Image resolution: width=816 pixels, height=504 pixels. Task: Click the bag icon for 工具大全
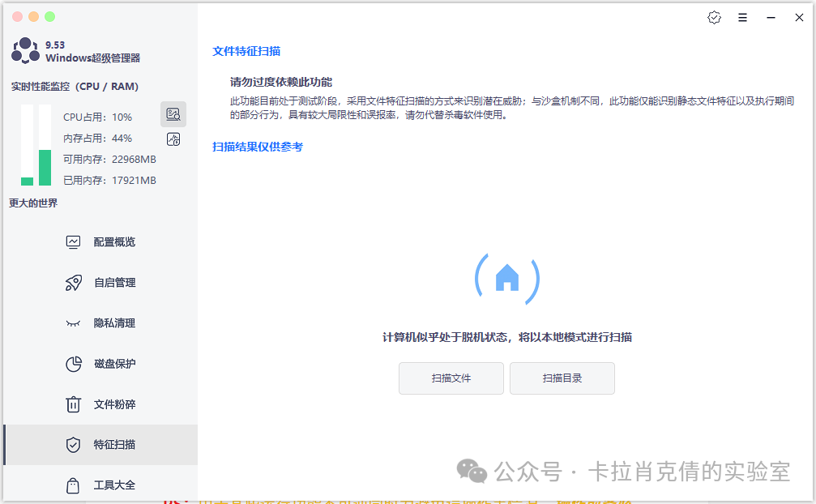click(x=74, y=485)
